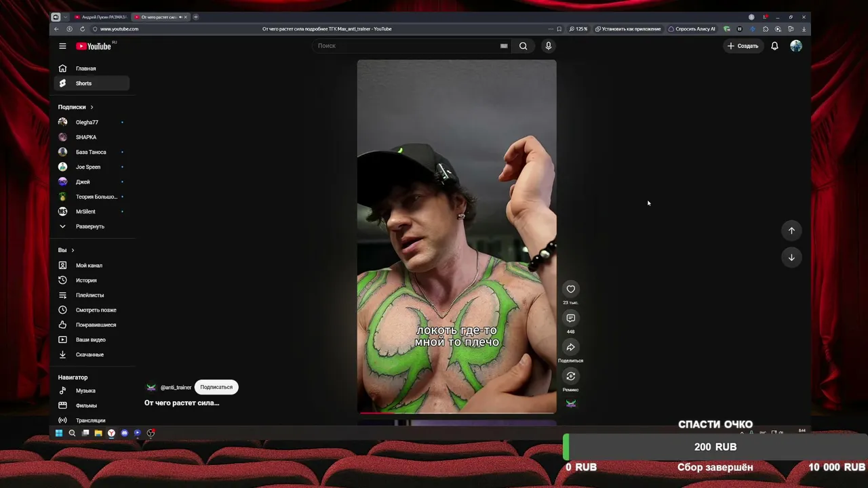Remix this Short
The width and height of the screenshot is (868, 488).
point(571,376)
